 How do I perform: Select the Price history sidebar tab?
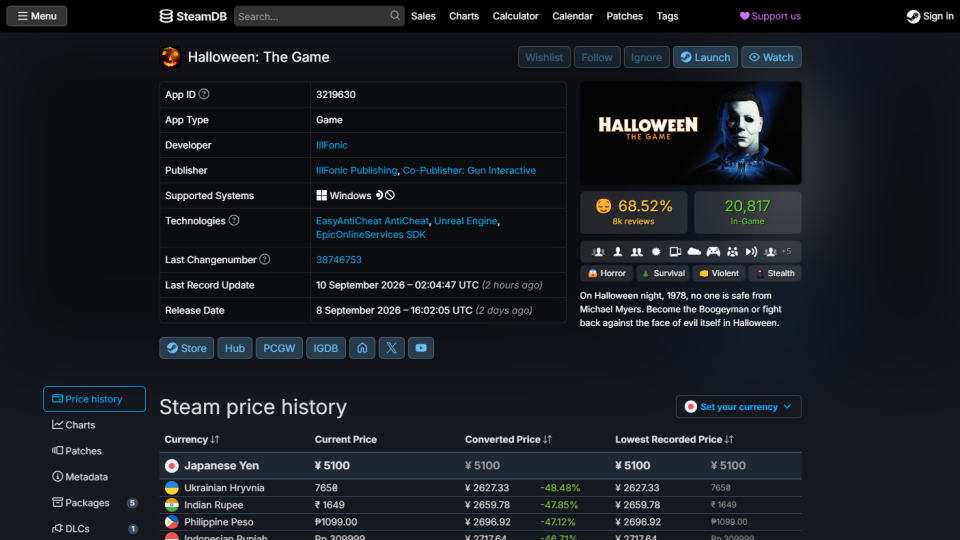[94, 399]
